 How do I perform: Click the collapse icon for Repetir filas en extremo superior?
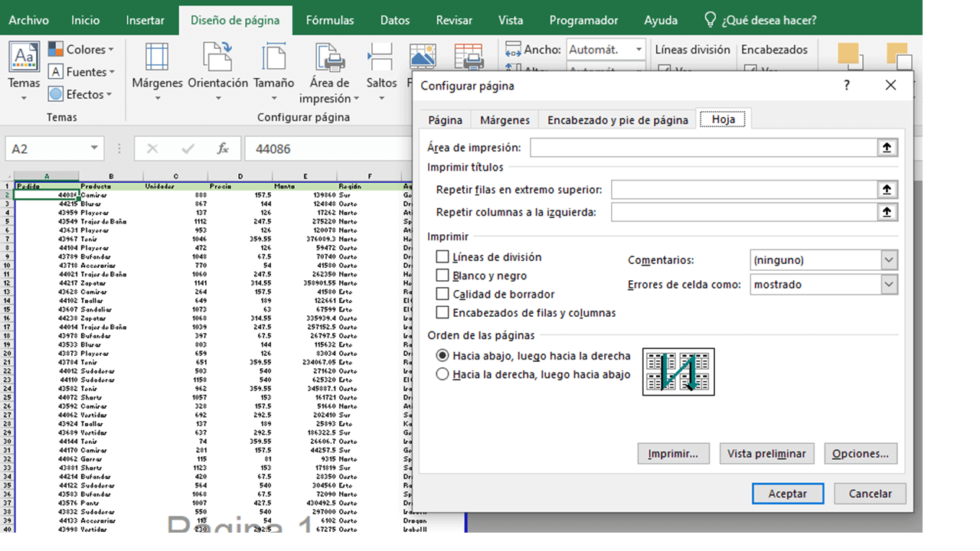point(887,189)
